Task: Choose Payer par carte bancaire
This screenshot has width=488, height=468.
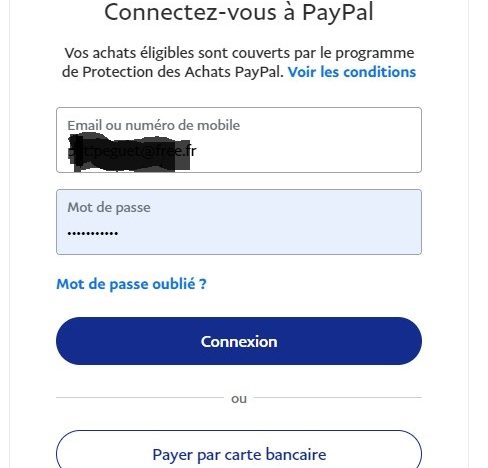Action: coord(239,449)
